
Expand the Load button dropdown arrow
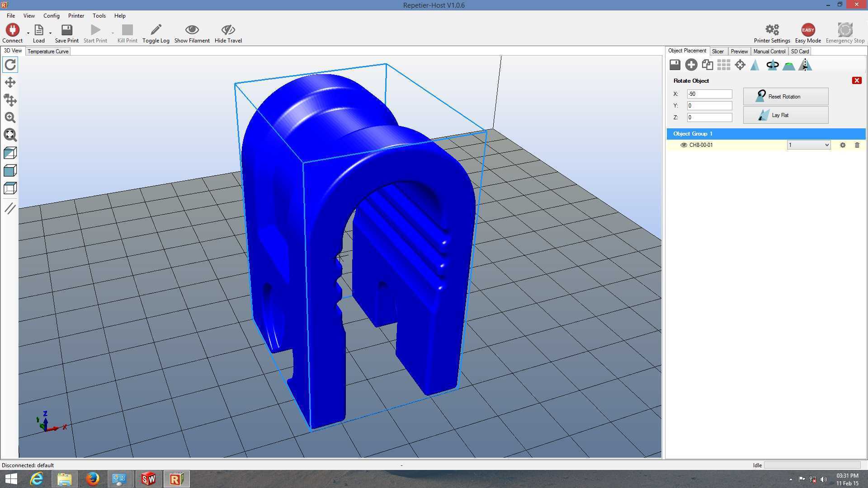pyautogui.click(x=50, y=33)
